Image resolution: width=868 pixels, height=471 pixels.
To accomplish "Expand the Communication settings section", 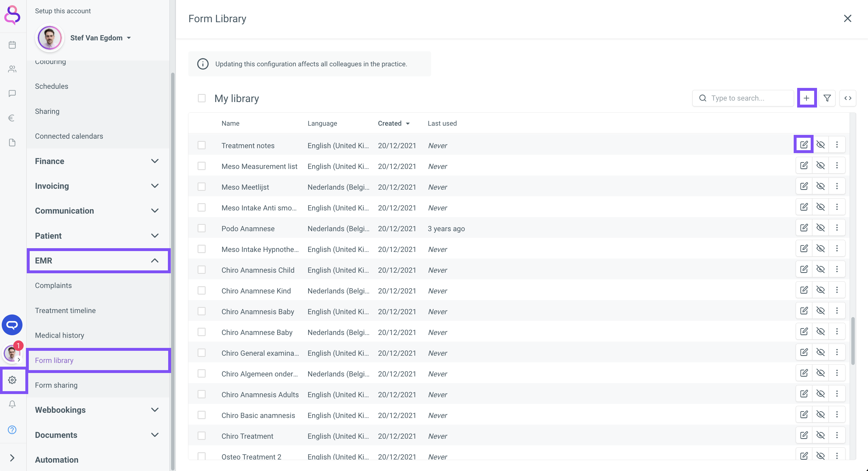I will click(98, 211).
